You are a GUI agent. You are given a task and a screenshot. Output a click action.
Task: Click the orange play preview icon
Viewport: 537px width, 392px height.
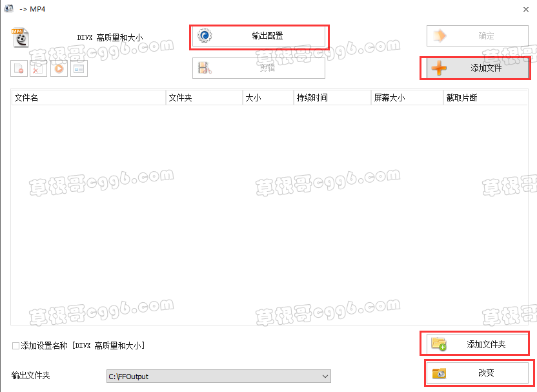[59, 68]
